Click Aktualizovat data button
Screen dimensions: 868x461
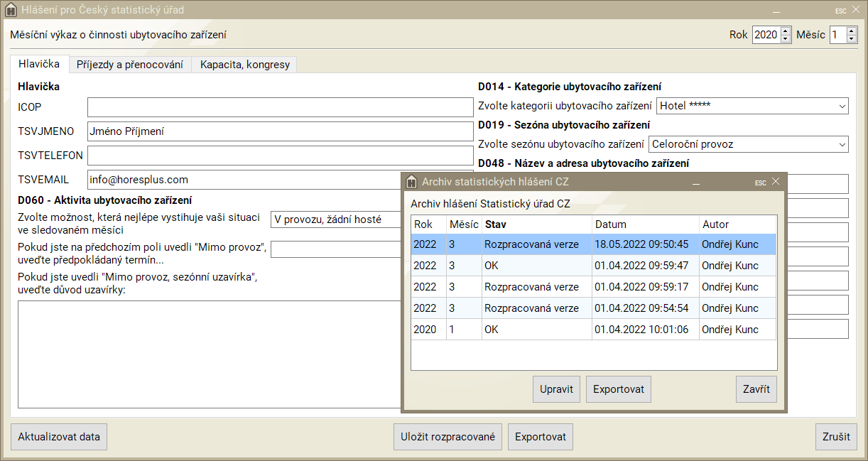pos(59,437)
